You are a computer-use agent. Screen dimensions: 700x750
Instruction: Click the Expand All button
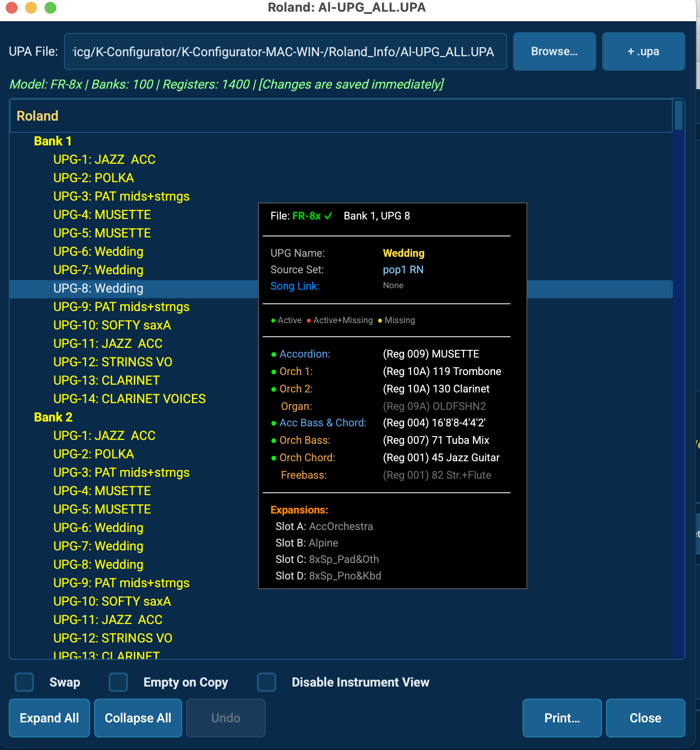pos(49,718)
